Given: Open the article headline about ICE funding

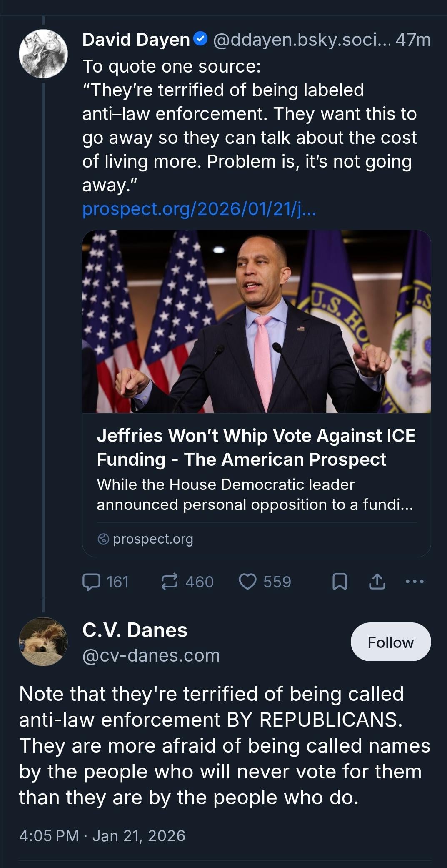Looking at the screenshot, I should pos(256,447).
